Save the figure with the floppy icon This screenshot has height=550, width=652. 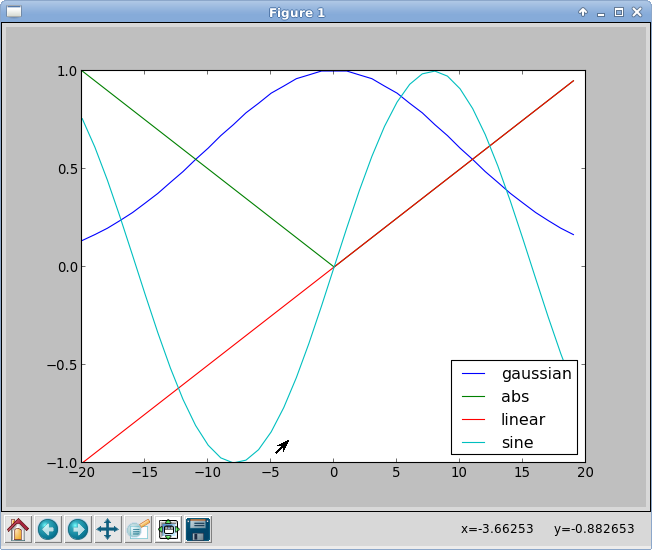tap(198, 529)
